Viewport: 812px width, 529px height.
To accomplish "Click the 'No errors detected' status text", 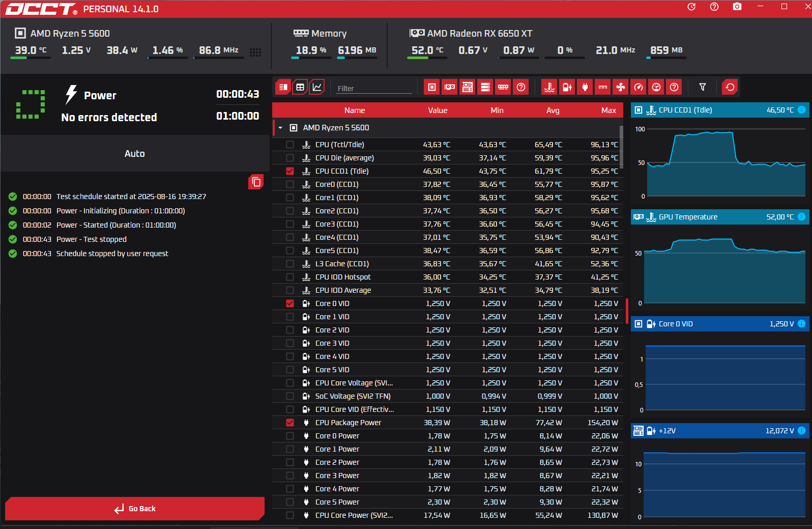I will coord(109,117).
